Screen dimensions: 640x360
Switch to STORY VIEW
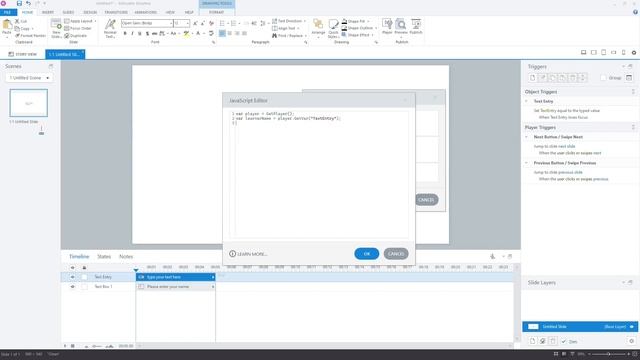(x=23, y=54)
